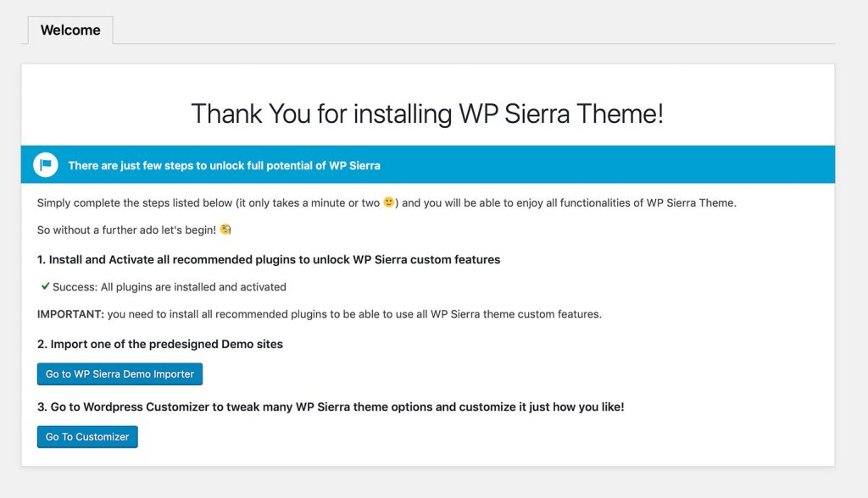
Task: Click the Simply complete the steps paragraph
Action: click(387, 202)
